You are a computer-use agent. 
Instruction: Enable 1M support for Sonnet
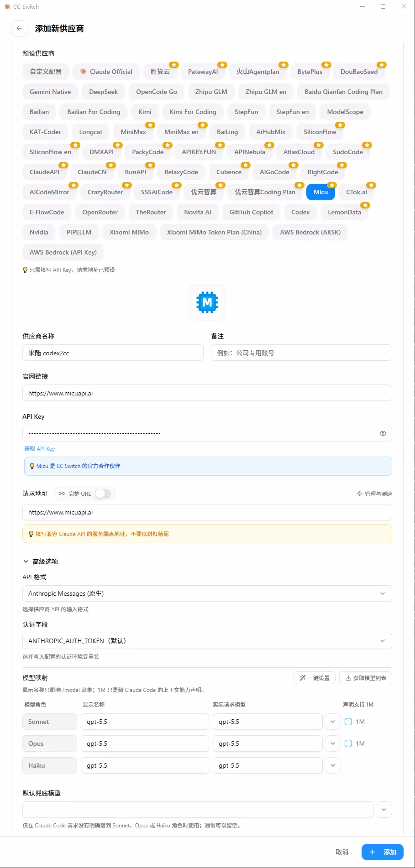pos(348,722)
